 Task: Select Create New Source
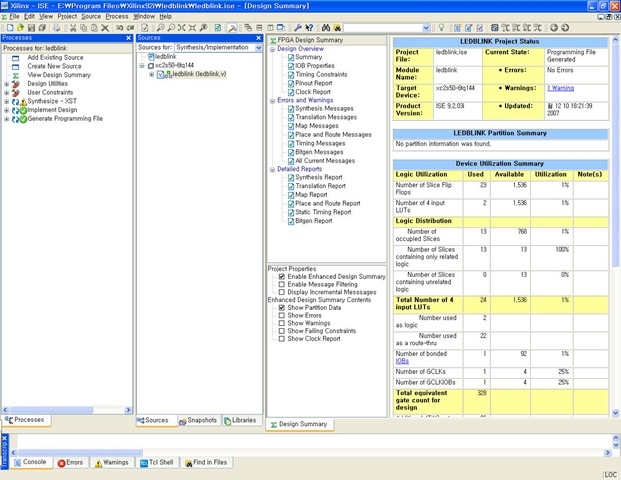54,66
